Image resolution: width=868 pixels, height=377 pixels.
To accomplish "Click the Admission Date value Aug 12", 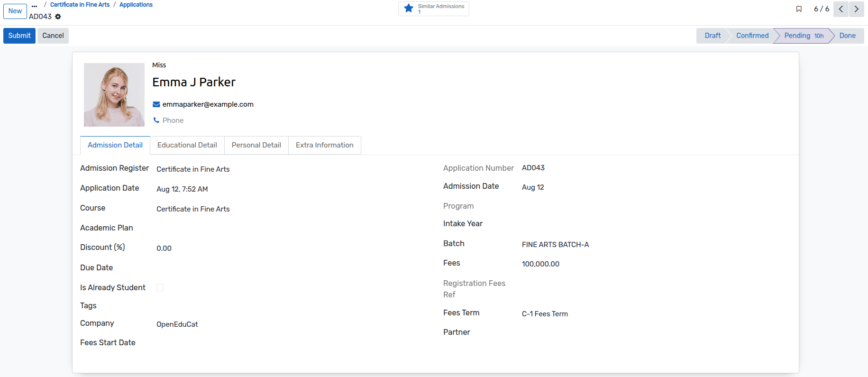I will (x=533, y=187).
